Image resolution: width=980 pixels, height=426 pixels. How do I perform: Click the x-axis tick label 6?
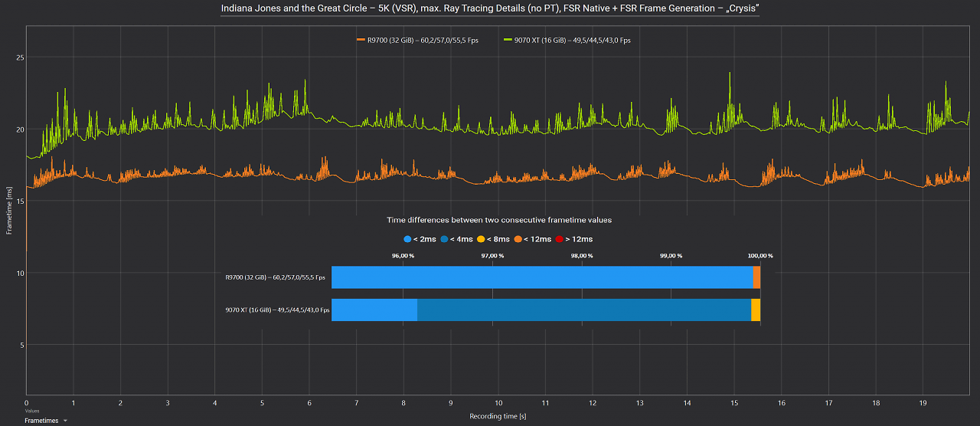(309, 402)
